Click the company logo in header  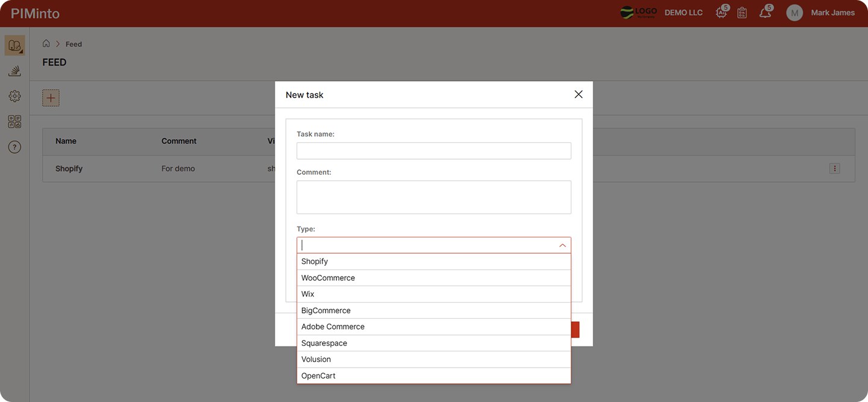click(x=638, y=13)
